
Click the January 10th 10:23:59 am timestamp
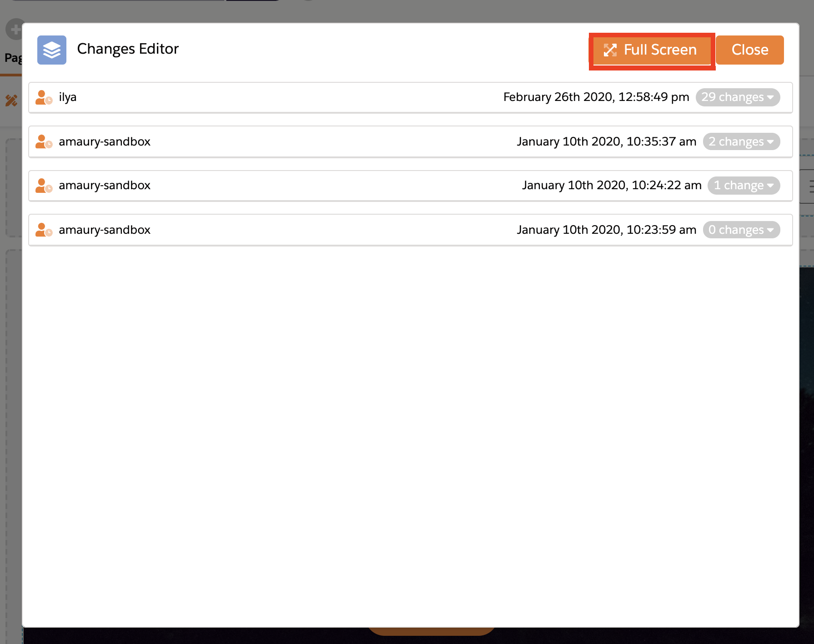(x=607, y=230)
